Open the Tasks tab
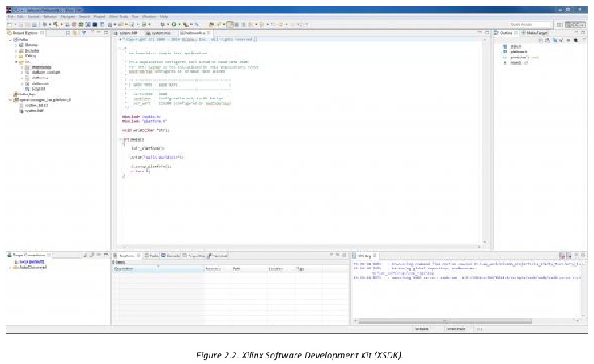Viewport: 594px width, 364px height. click(x=151, y=256)
